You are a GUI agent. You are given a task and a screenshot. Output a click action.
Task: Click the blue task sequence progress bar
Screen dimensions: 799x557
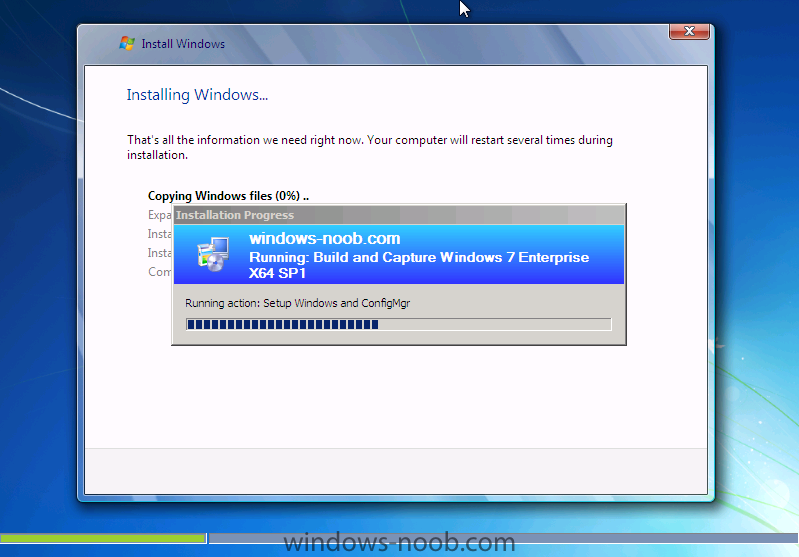pyautogui.click(x=398, y=324)
